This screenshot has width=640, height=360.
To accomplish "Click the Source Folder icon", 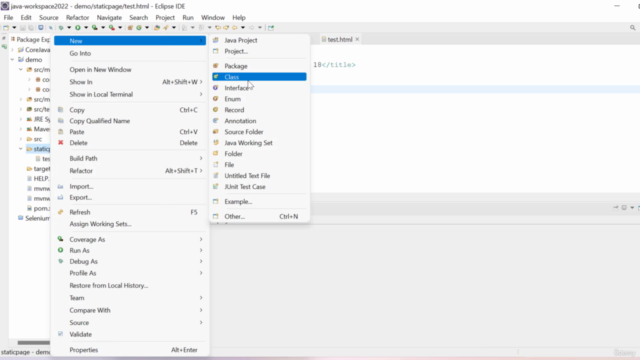I will coord(216,132).
